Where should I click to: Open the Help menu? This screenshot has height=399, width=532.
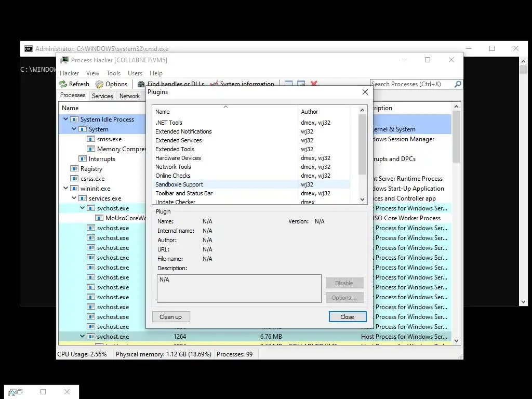click(156, 73)
